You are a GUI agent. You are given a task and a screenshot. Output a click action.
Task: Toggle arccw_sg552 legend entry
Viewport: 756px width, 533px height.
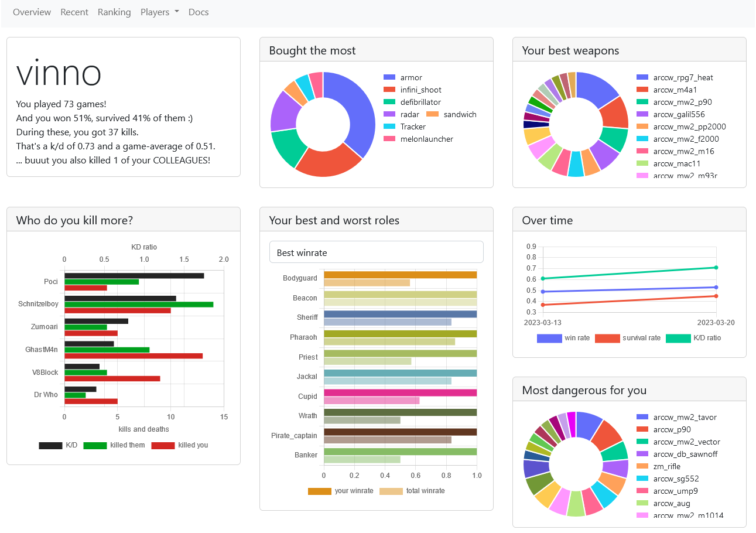tap(668, 479)
